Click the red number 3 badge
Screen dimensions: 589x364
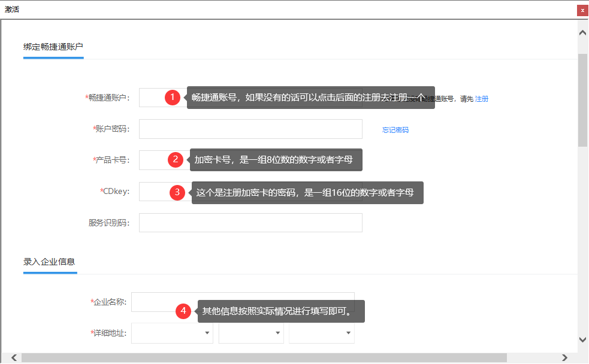[x=176, y=192]
